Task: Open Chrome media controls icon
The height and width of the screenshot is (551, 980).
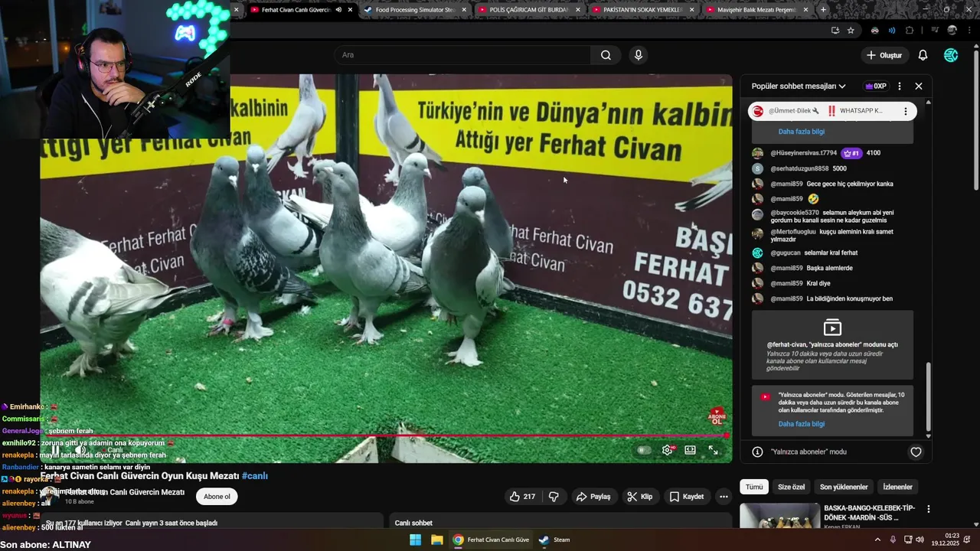Action: pyautogui.click(x=934, y=31)
